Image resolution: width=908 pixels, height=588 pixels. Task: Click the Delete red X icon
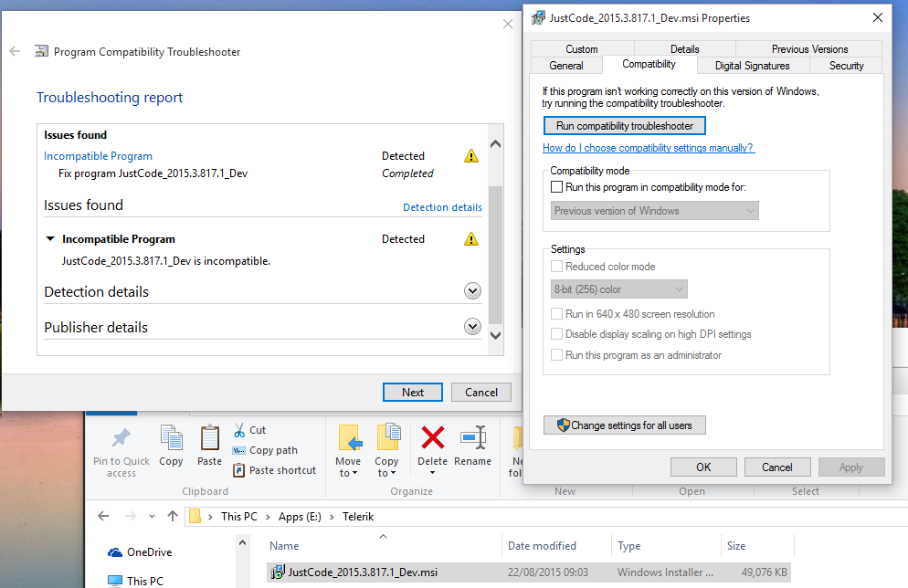[x=433, y=437]
